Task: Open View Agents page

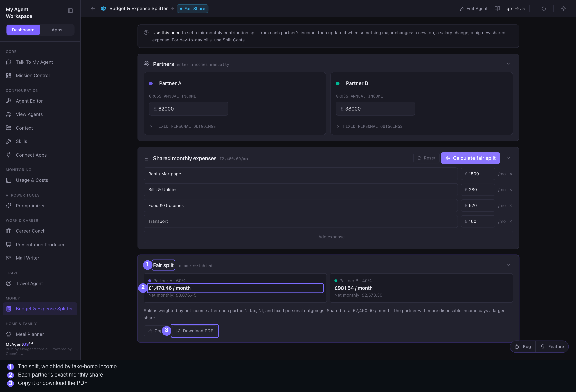Action: click(29, 114)
